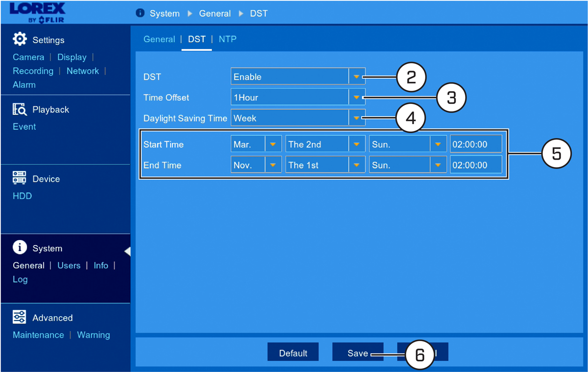The image size is (588, 372).
Task: Open Camera settings link
Action: 28,57
